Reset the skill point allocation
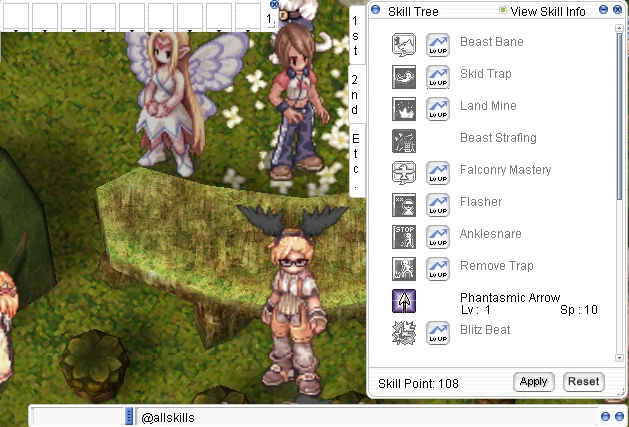 pyautogui.click(x=584, y=382)
